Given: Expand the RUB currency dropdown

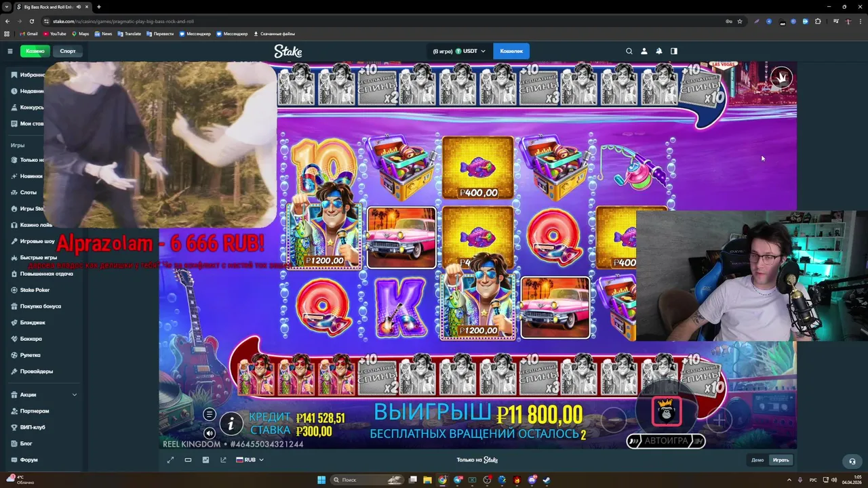Looking at the screenshot, I should click(250, 460).
